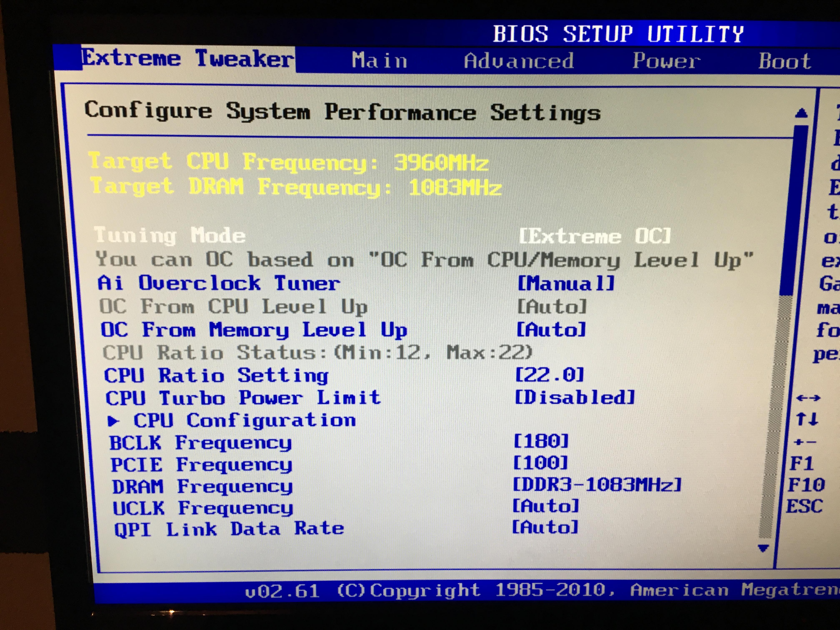This screenshot has height=630, width=840.
Task: Select the QPI Link Data Rate item
Action: click(229, 529)
